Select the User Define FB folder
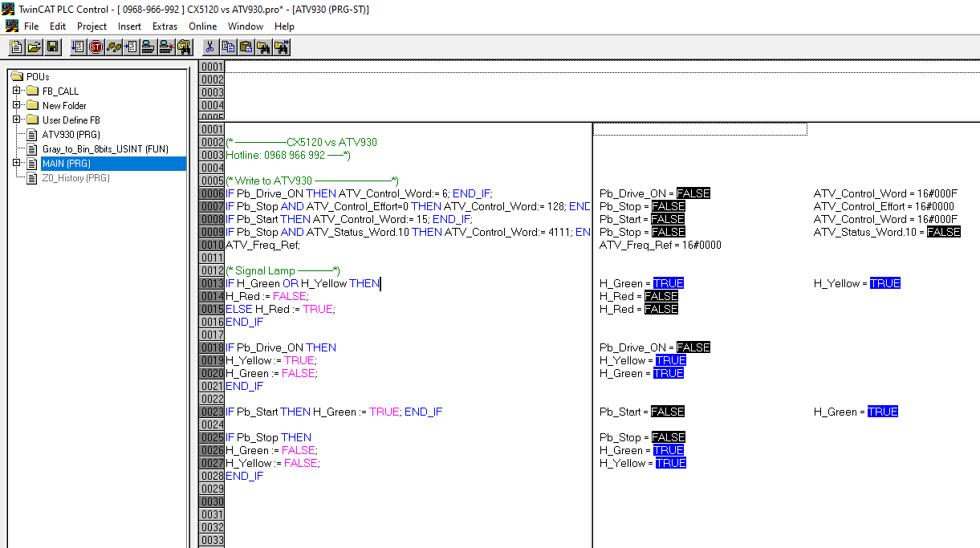Image resolution: width=980 pixels, height=548 pixels. (71, 120)
